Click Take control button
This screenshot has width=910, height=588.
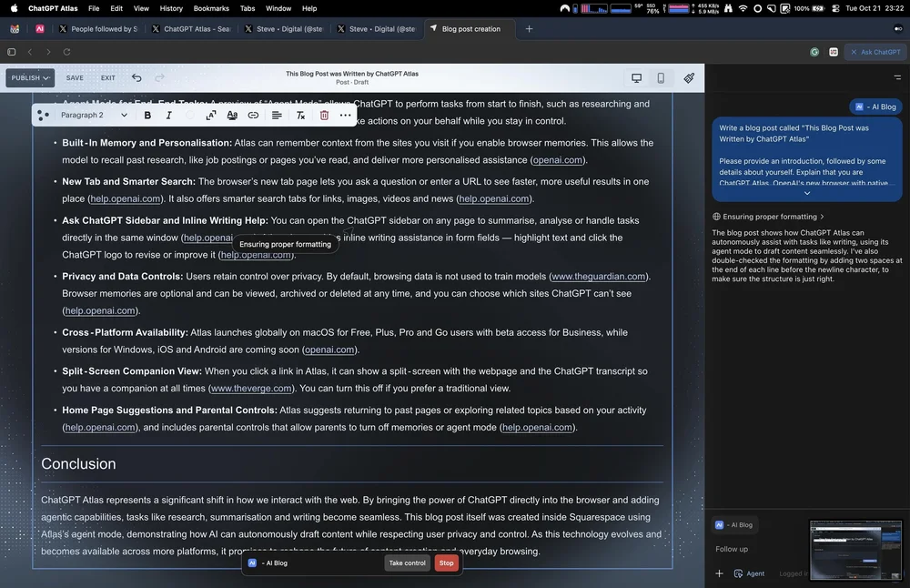click(407, 563)
